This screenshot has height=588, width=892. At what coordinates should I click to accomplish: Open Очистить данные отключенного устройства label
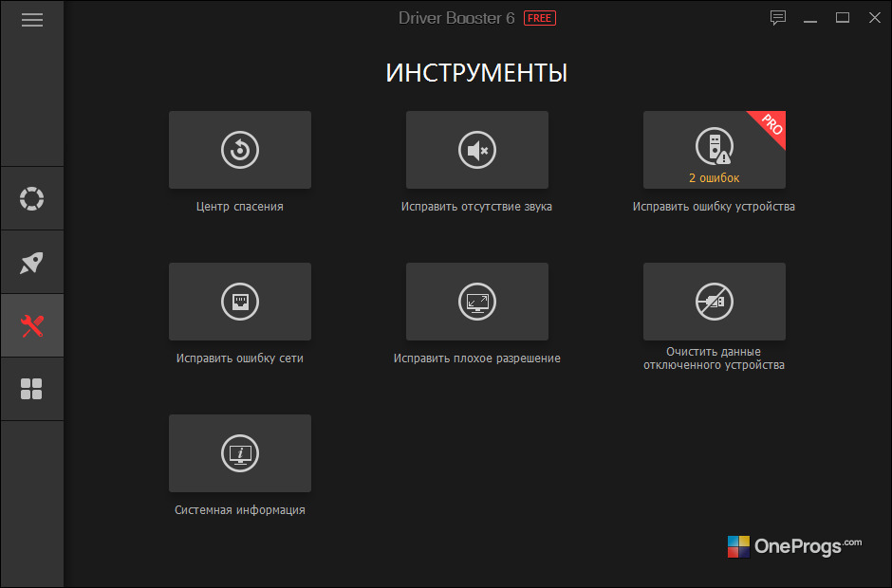[714, 358]
